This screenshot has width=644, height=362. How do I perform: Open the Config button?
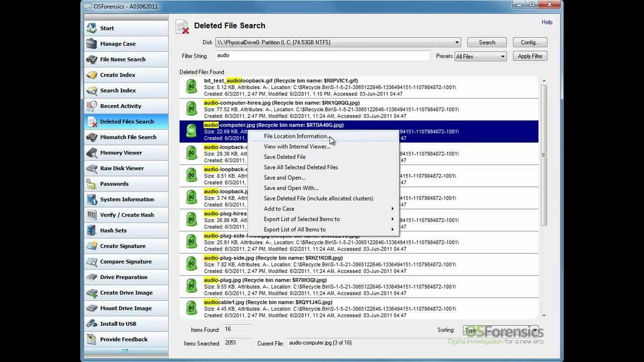tap(530, 43)
